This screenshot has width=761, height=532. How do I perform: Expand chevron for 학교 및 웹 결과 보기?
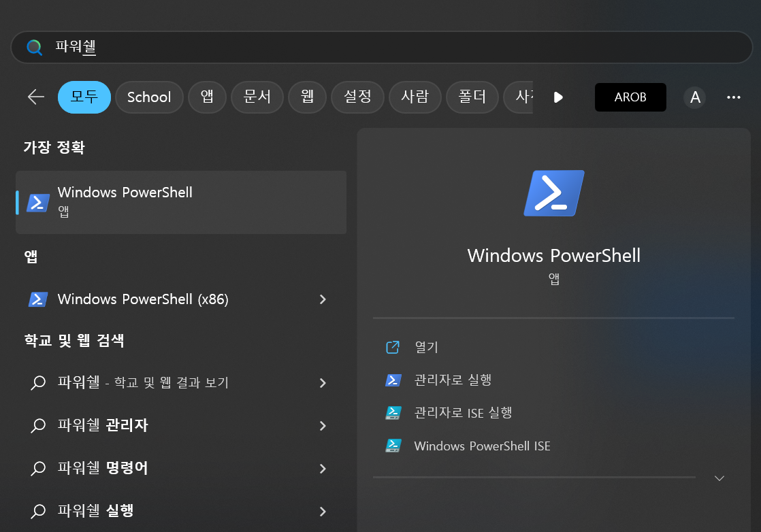click(323, 383)
